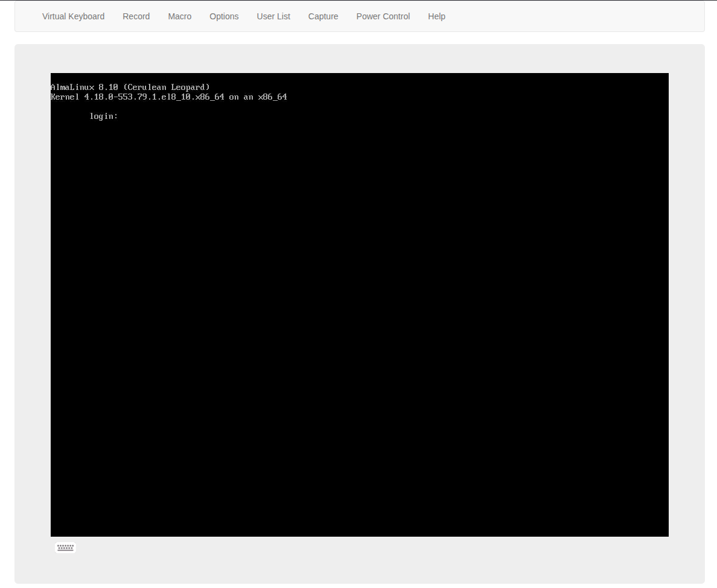
Task: Open Options to adjust console settings
Action: click(224, 16)
